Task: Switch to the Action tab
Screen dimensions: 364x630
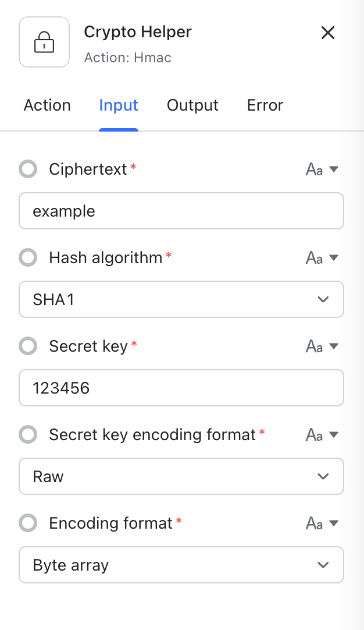Action: point(47,105)
